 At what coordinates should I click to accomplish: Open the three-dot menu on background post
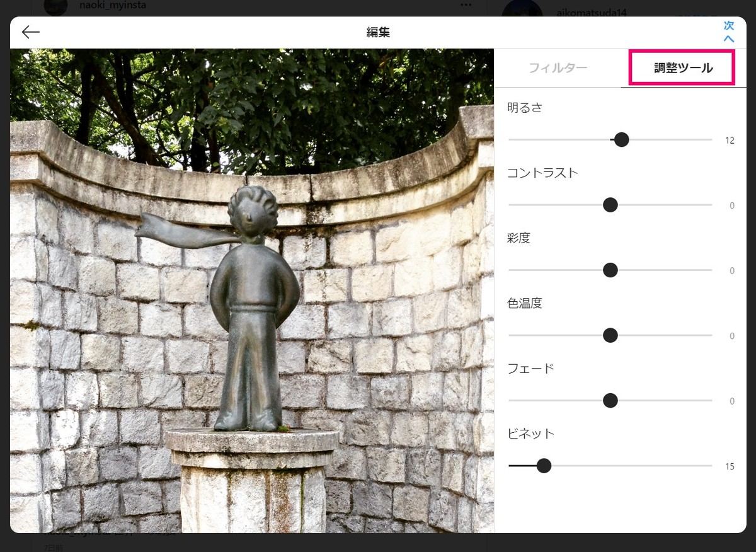coord(466,5)
